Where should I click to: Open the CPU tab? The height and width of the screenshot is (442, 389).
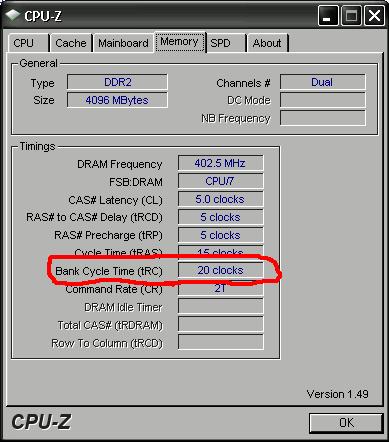point(29,43)
